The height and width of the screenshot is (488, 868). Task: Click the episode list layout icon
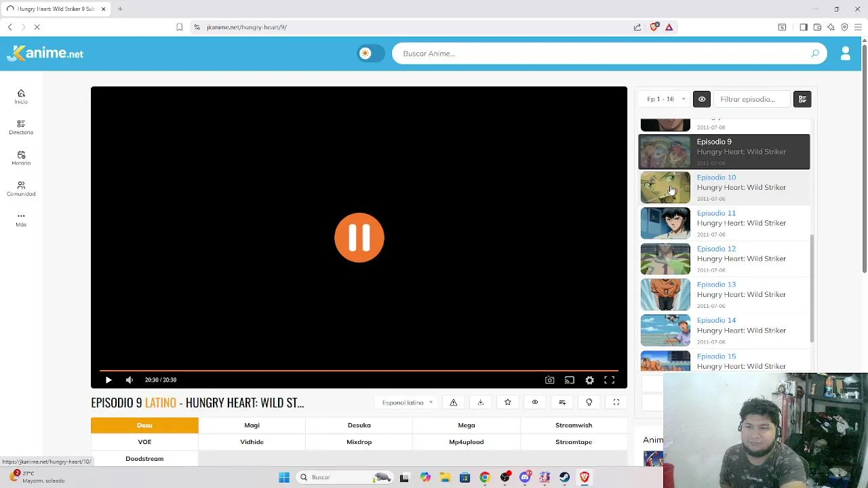(802, 99)
